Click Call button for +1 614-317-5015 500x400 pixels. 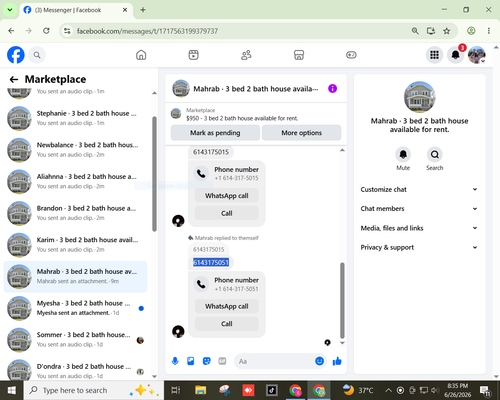[227, 213]
